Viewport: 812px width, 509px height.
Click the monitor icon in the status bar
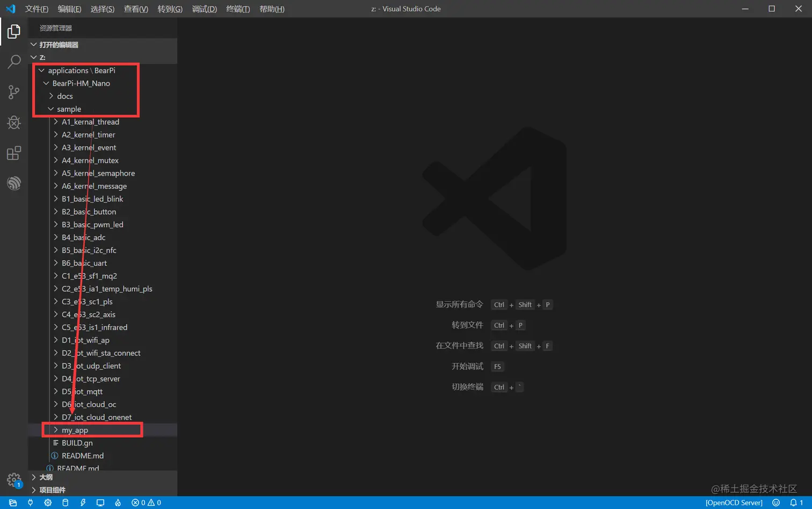(100, 503)
